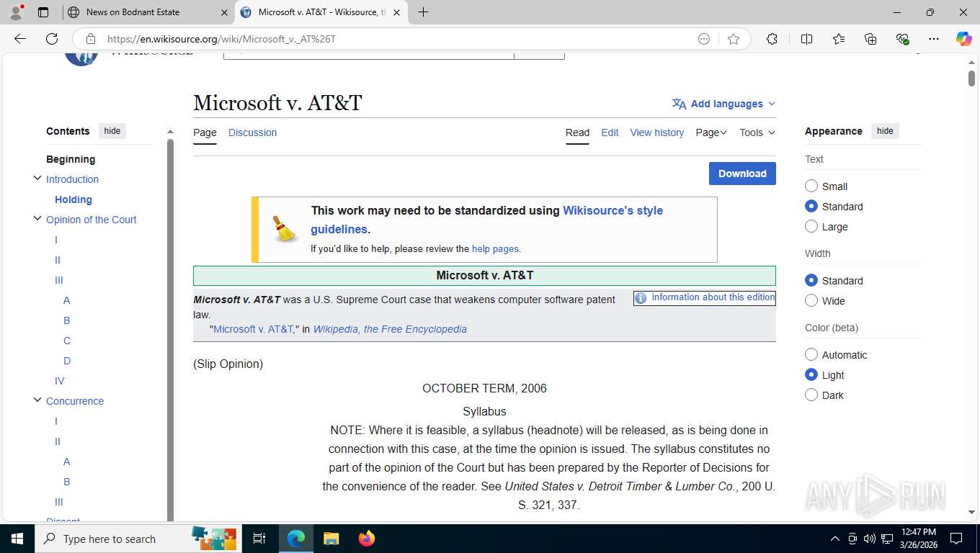Open the Page dropdown menu

(711, 132)
